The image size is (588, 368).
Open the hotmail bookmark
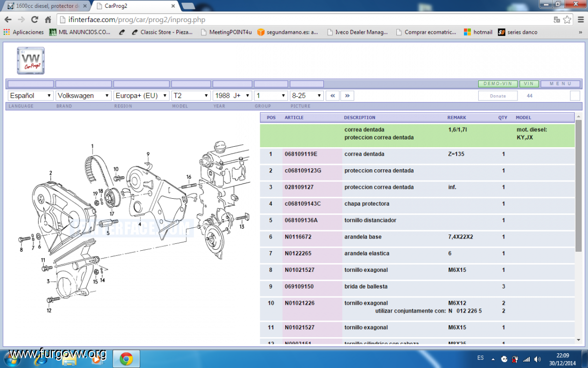(478, 32)
